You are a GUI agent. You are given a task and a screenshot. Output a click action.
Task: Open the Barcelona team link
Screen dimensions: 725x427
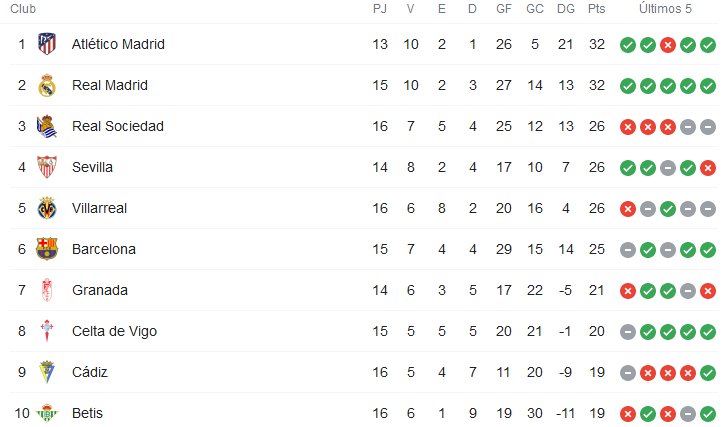pos(104,249)
